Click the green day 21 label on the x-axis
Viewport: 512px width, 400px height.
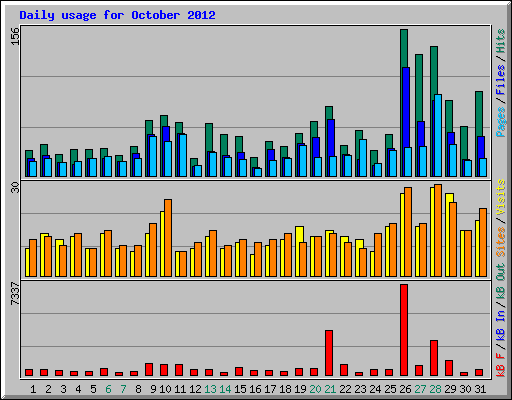330,389
